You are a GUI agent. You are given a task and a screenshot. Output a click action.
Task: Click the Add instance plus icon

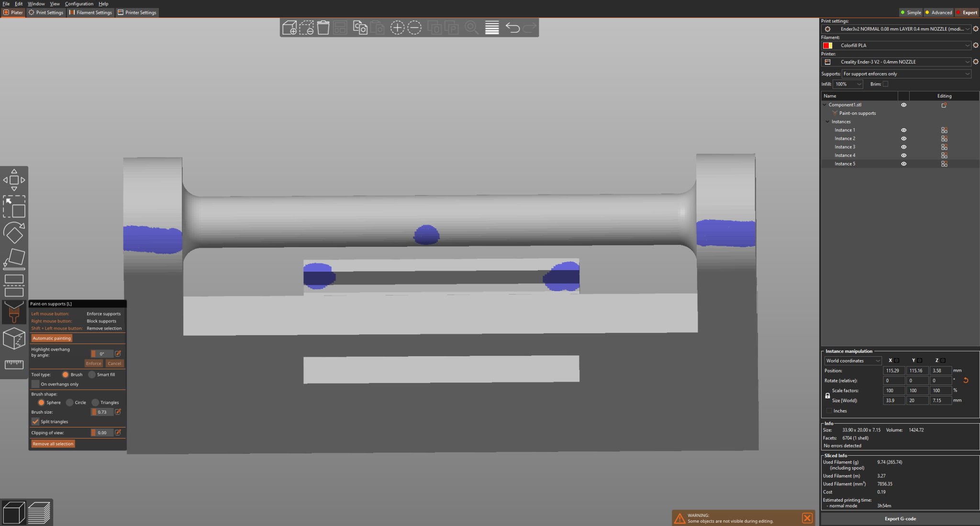click(397, 28)
